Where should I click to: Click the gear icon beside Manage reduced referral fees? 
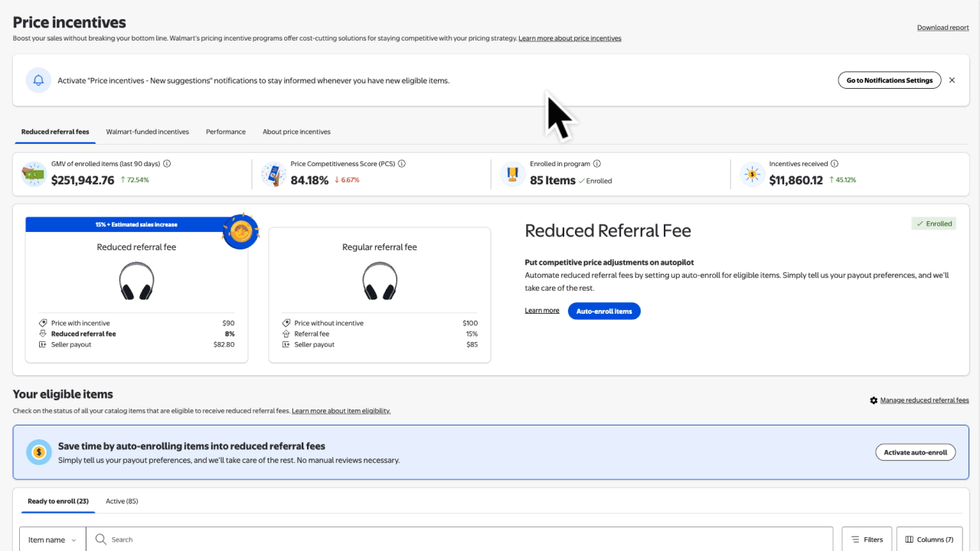point(874,400)
